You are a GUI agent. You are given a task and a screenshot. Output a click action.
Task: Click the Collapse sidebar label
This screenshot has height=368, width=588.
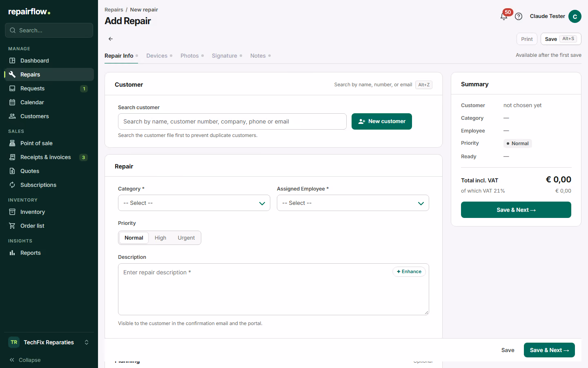(x=30, y=360)
